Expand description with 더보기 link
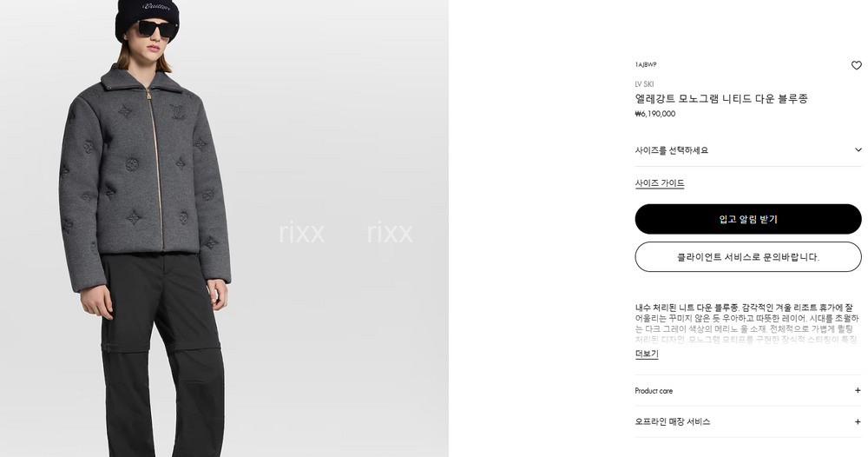Screen dimensions: 868x457 point(647,354)
